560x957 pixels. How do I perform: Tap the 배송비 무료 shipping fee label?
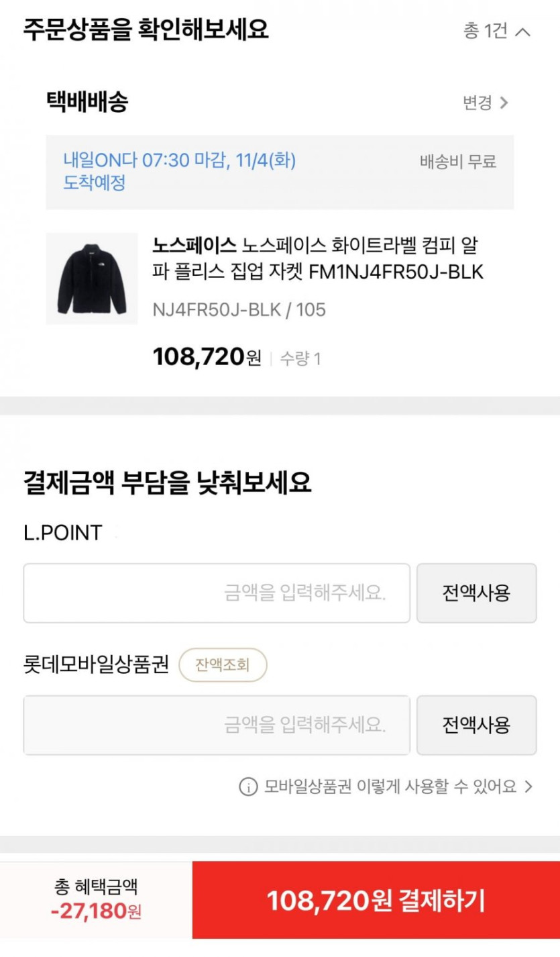coord(457,162)
